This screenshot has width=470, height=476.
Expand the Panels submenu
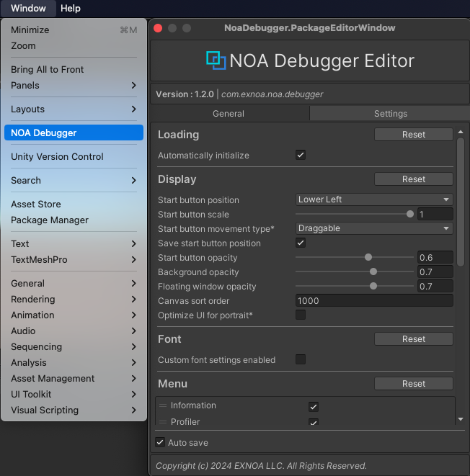point(74,85)
